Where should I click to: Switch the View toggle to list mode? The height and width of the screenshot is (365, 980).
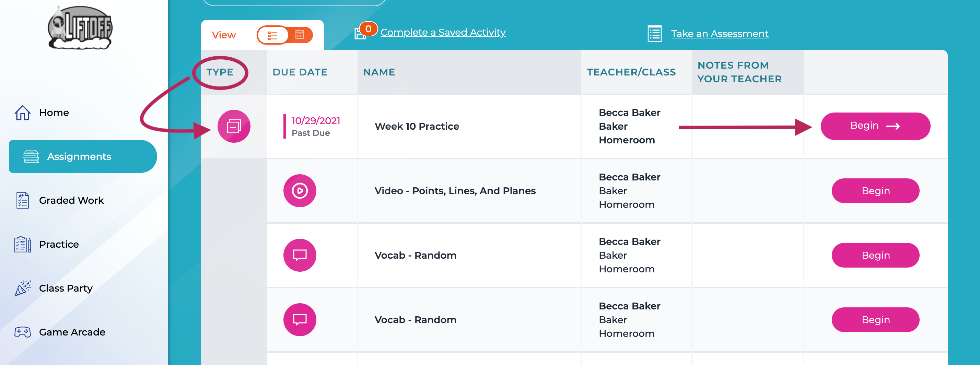tap(273, 35)
